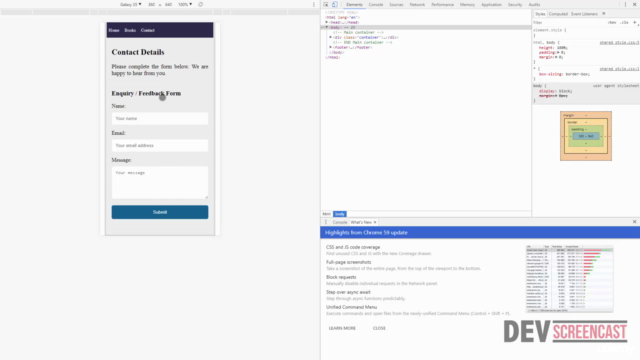
Task: Click the new style rule plus icon
Action: 635,22
